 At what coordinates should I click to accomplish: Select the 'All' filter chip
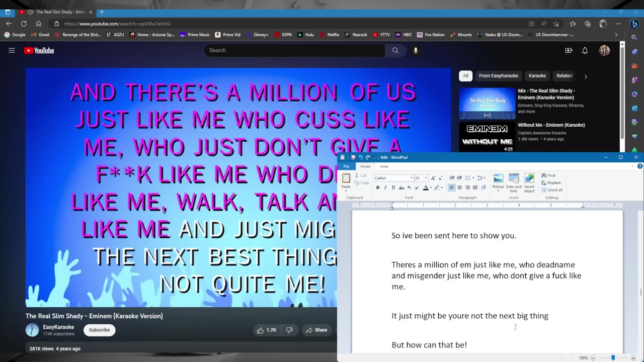click(465, 76)
